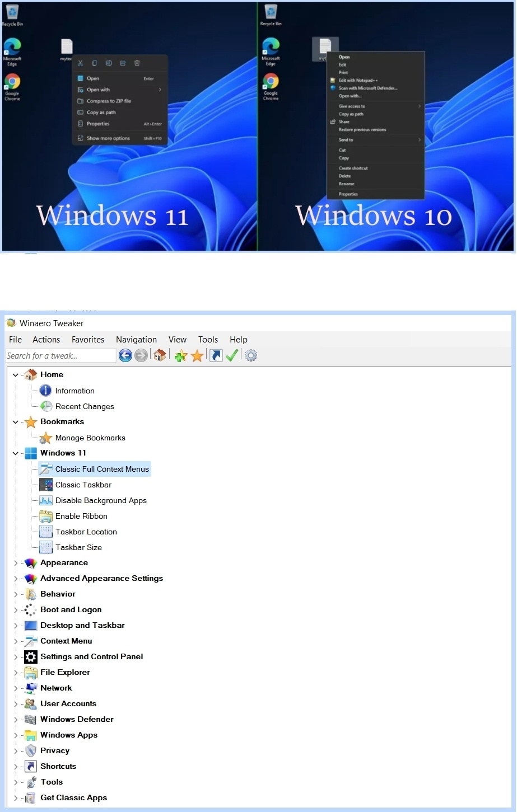Click the Taskbar Size icon
This screenshot has width=517, height=812.
[x=45, y=547]
